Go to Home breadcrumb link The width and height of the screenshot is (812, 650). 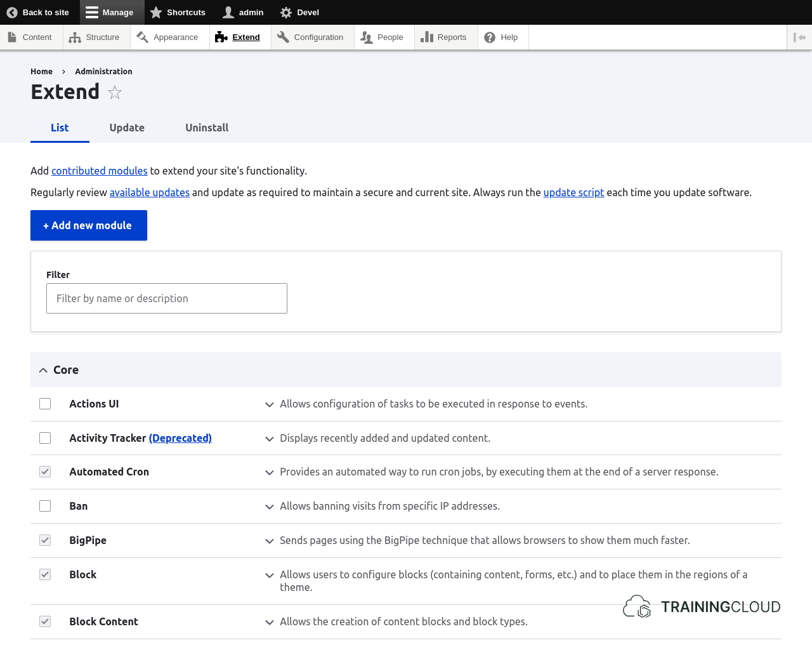tap(41, 71)
